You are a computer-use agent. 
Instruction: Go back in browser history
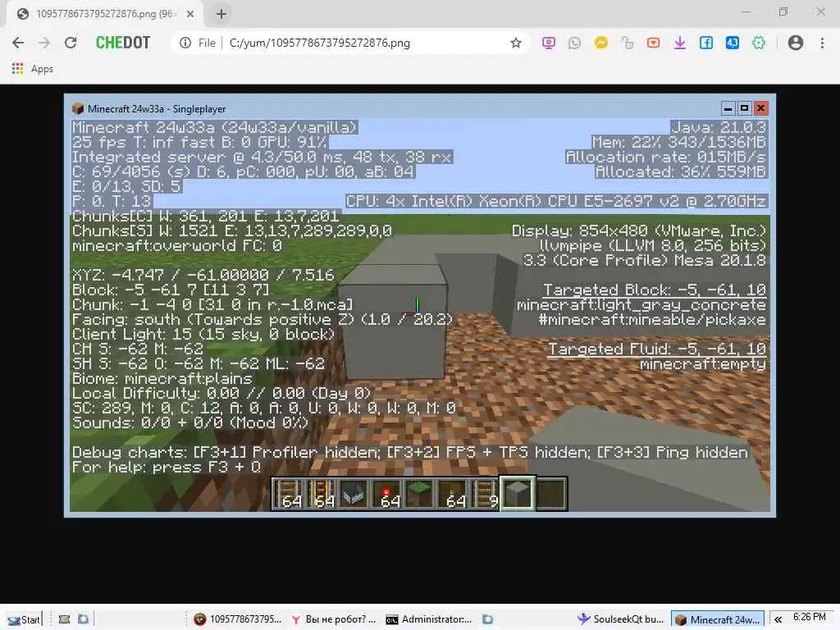tap(18, 43)
